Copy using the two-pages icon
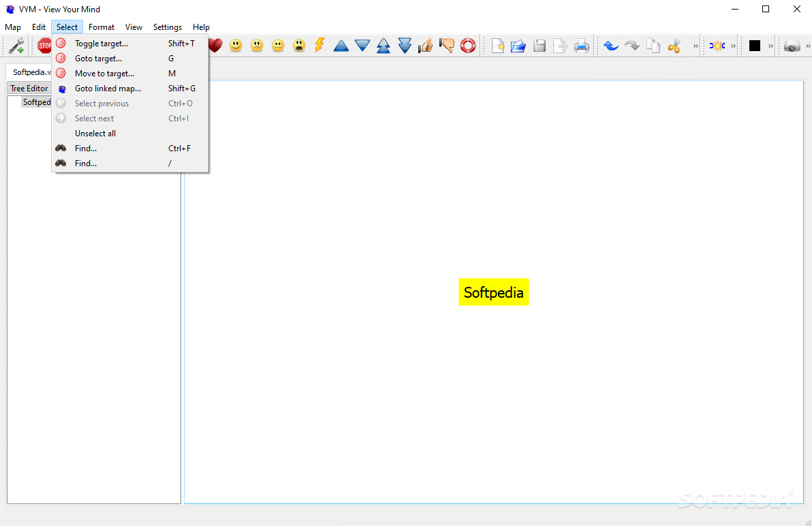Screen dimensions: 812x526 [x=653, y=46]
